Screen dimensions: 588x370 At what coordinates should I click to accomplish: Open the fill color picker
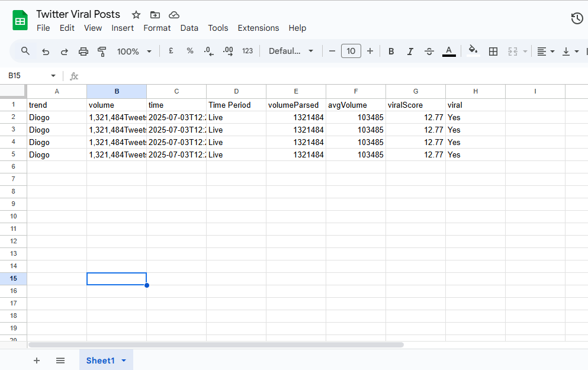(x=473, y=51)
